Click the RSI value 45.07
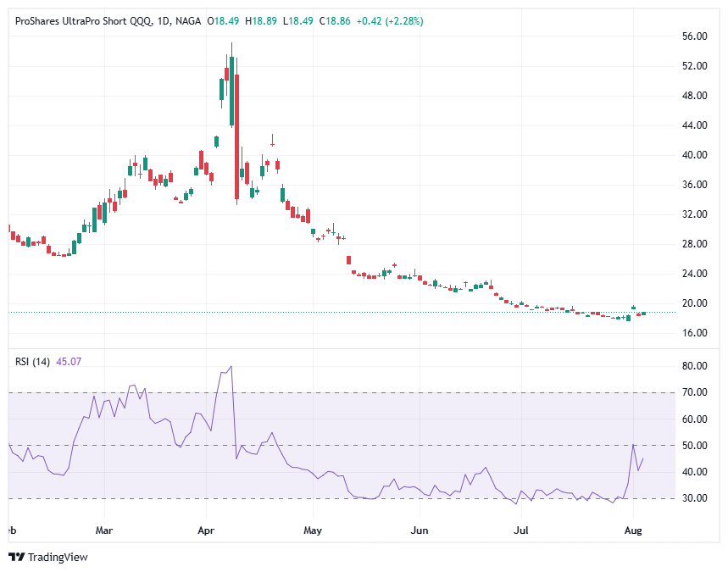Screen dimensions: 728x572 click(x=68, y=361)
